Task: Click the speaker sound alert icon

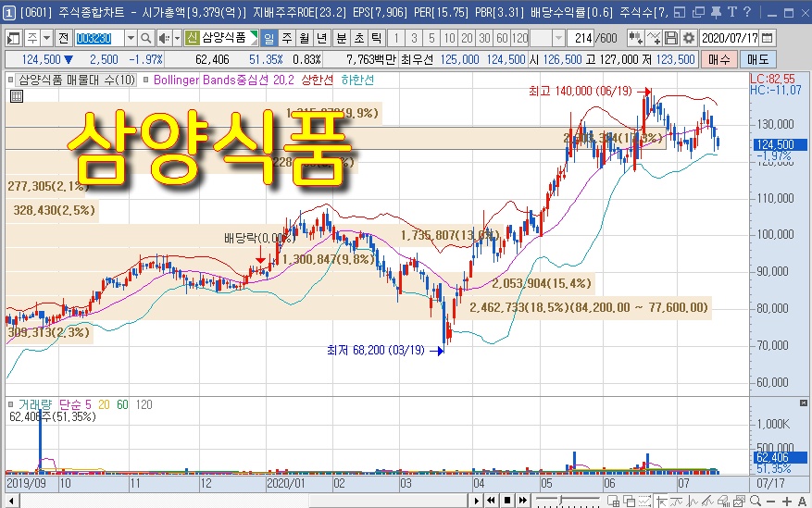Action: pos(164,38)
